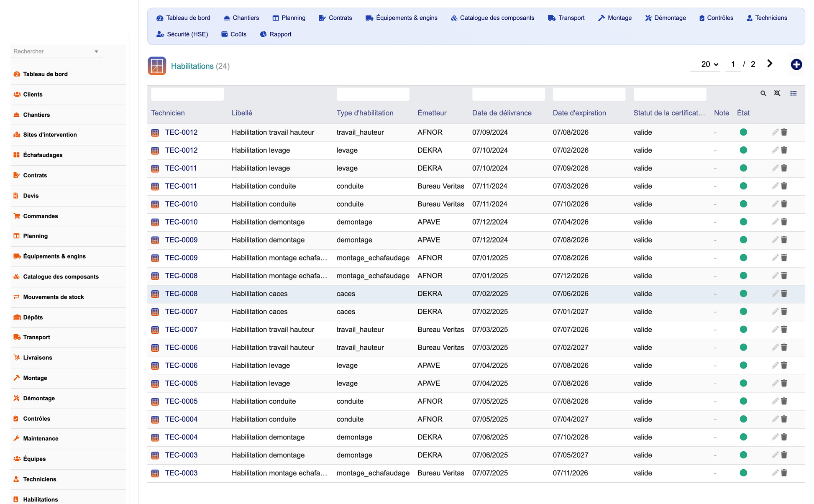This screenshot has width=814, height=504.
Task: Clear filters with crossed magnifier icon
Action: 777,93
